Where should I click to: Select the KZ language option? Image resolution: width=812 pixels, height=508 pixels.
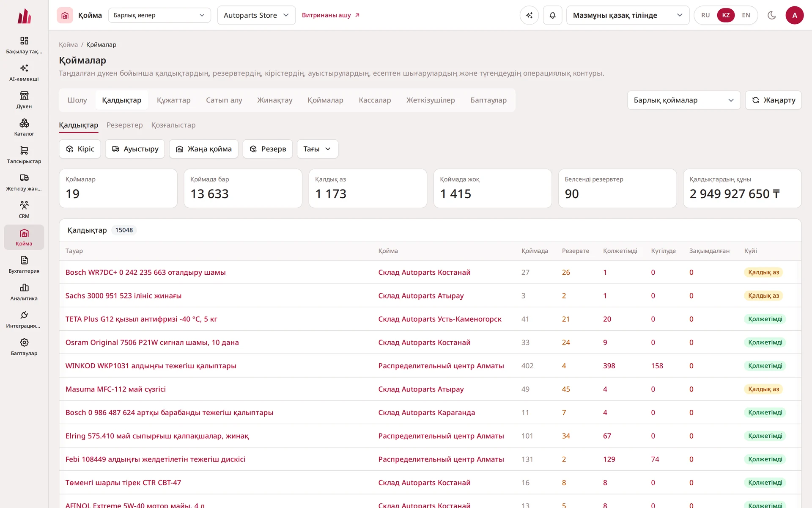[x=726, y=15]
